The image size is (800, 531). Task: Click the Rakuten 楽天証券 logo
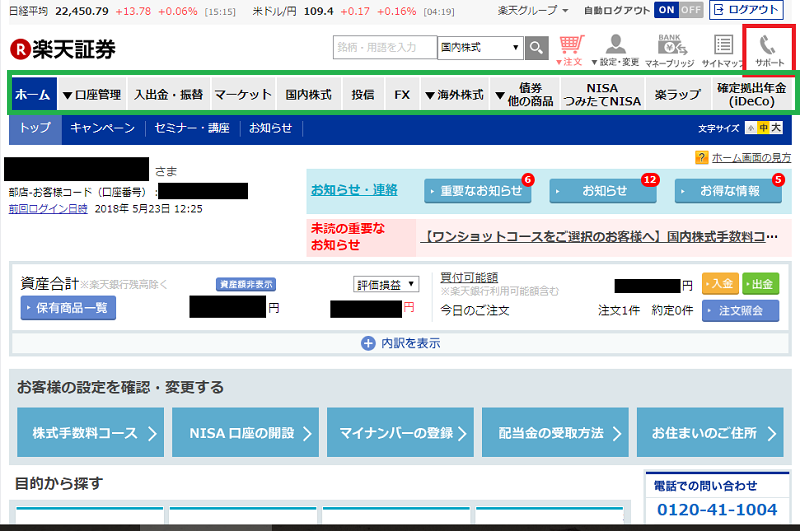(63, 49)
